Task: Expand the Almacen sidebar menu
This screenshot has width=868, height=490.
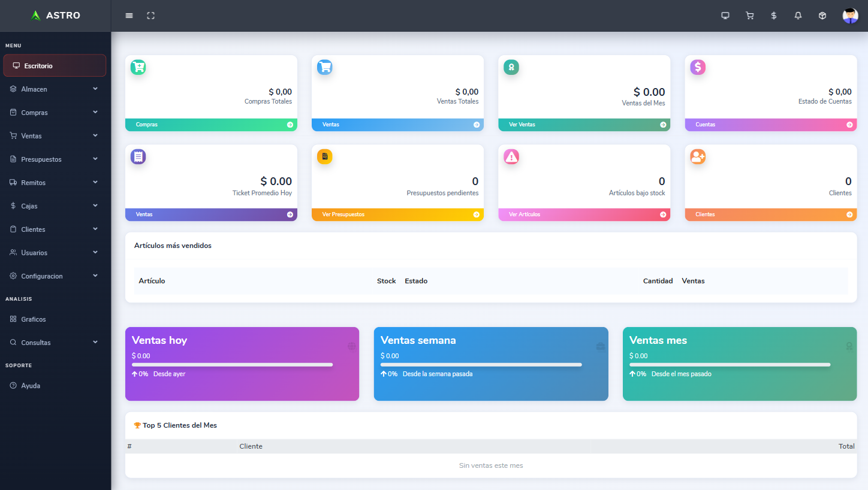Action: pyautogui.click(x=54, y=89)
